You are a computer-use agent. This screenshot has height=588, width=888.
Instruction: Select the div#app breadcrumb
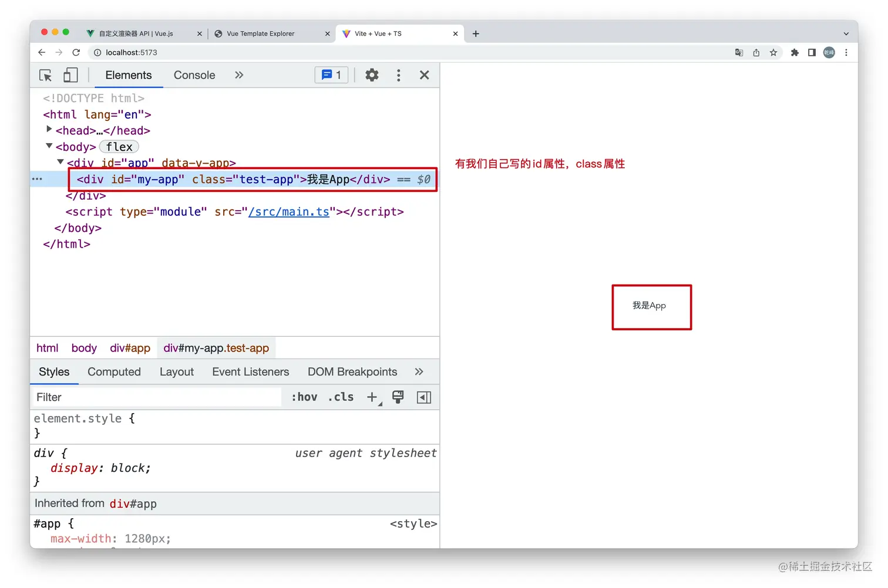[130, 348]
